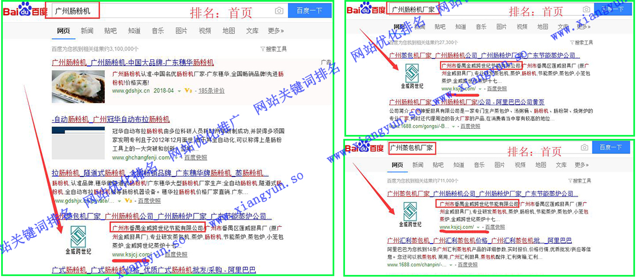Select 新闻 tab in 广州肠粉机 search page

click(87, 31)
